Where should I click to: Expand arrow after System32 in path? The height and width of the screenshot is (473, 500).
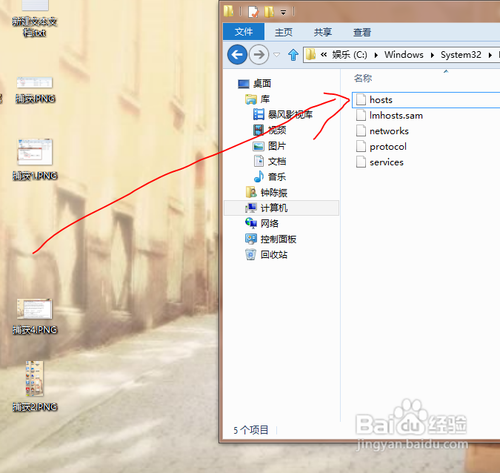490,55
